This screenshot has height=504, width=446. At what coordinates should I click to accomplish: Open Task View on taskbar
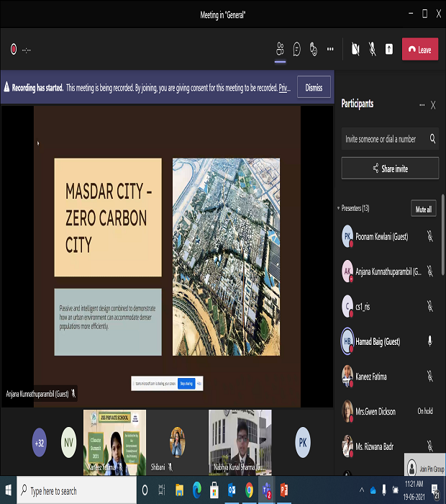pyautogui.click(x=162, y=490)
